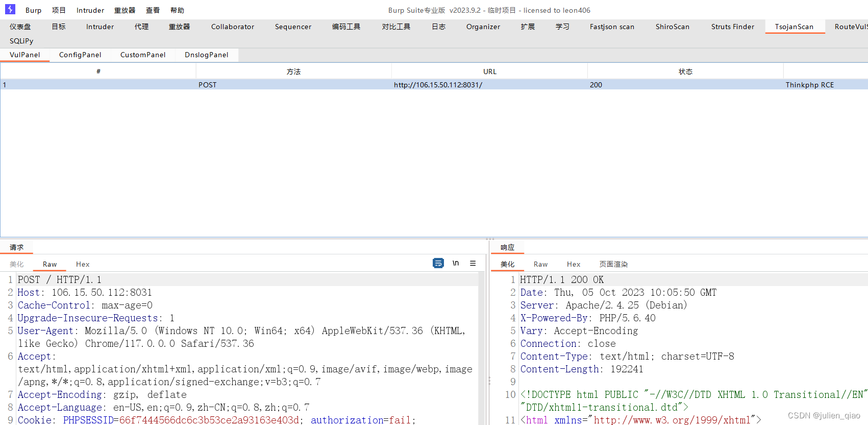Viewport: 868px width, 425px height.
Task: Switch to the Collaborator tab
Action: pos(233,27)
